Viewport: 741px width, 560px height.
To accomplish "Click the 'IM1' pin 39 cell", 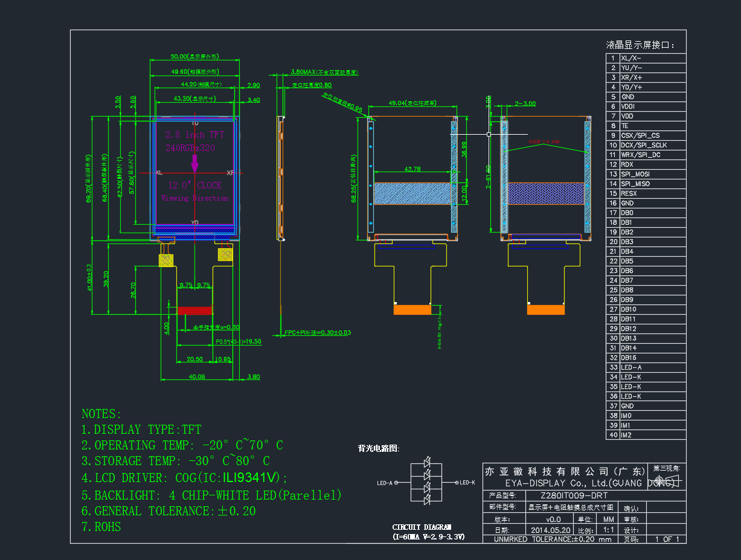I will click(653, 425).
